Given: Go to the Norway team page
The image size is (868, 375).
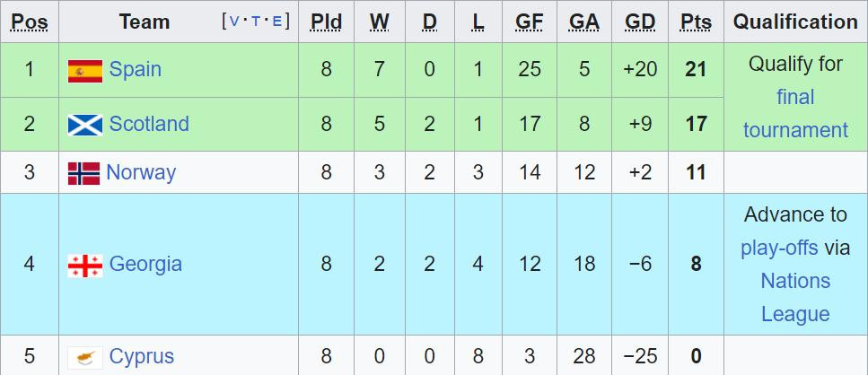Looking at the screenshot, I should coord(141,173).
